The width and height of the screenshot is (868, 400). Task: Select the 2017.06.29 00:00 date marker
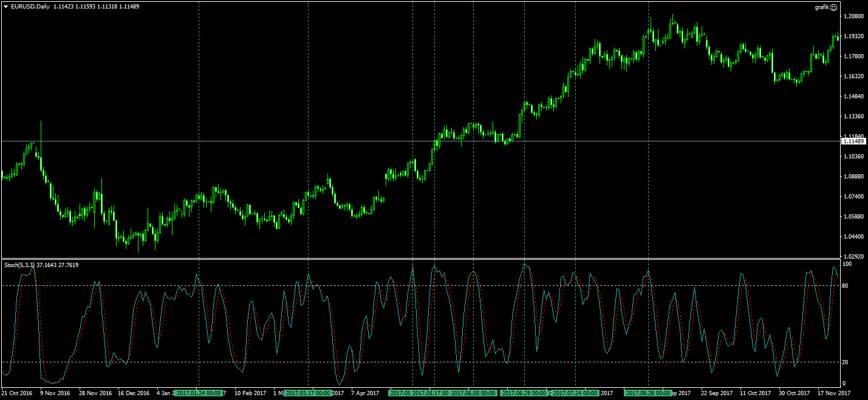coord(524,393)
